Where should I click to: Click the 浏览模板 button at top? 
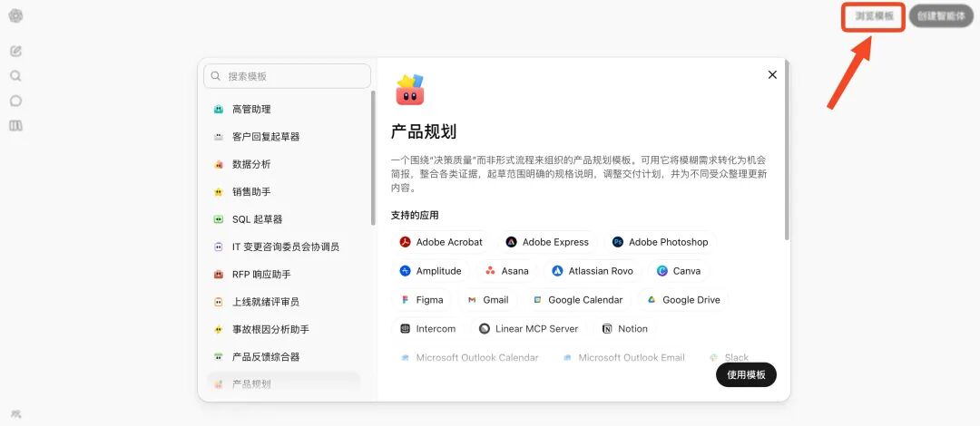click(x=874, y=16)
